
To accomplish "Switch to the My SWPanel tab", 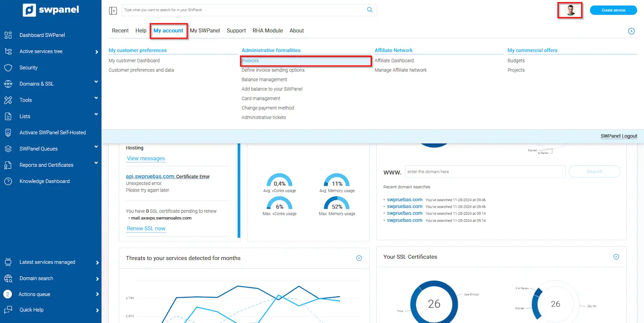I will pos(205,31).
